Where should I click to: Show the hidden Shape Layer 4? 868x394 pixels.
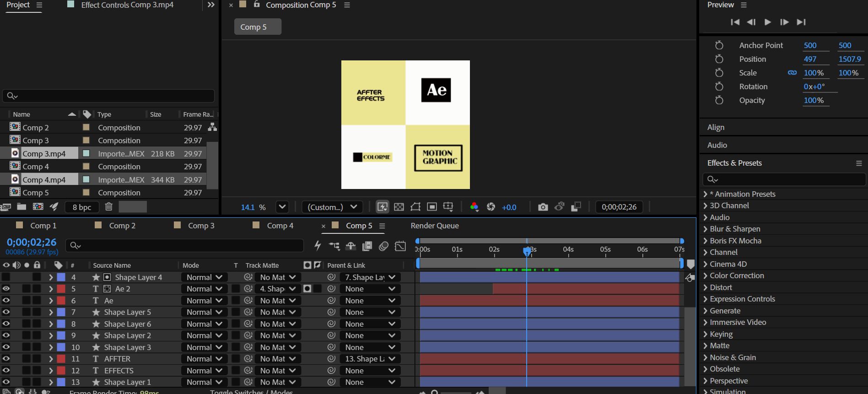click(6, 277)
